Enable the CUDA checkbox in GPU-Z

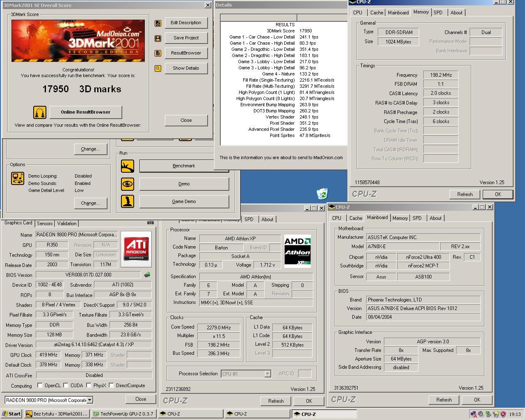point(66,385)
